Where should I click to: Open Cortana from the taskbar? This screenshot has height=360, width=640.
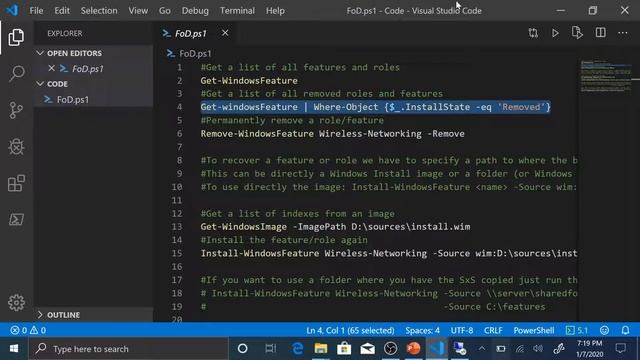[x=242, y=349]
